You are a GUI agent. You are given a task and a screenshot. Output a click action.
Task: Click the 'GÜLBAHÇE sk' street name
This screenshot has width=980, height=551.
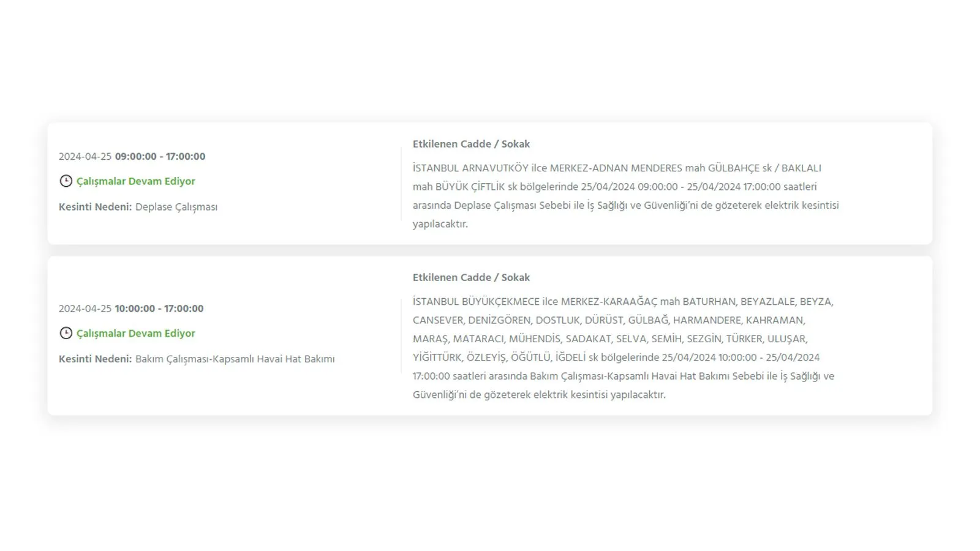(x=740, y=168)
